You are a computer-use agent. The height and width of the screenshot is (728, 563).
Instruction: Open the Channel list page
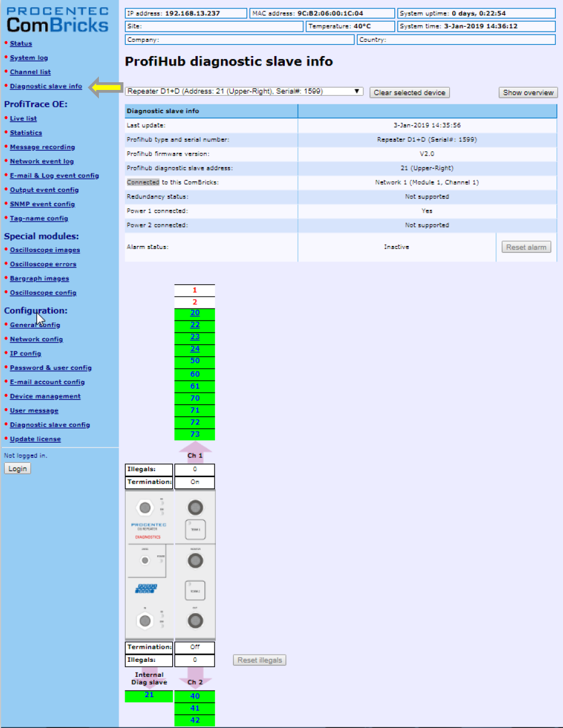[x=30, y=72]
